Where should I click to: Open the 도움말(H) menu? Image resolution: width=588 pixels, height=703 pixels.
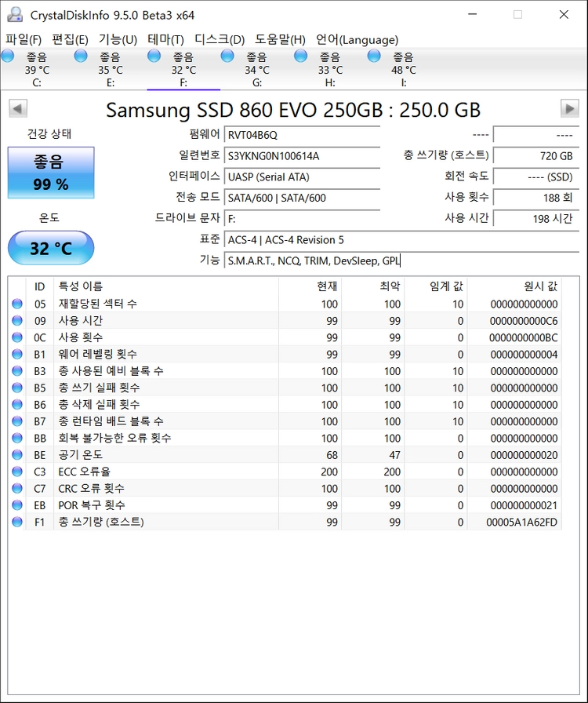click(x=280, y=39)
